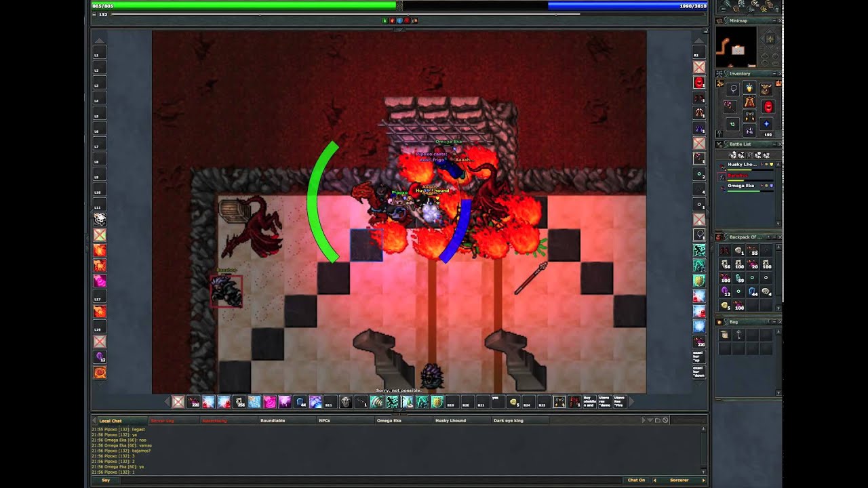Collapse the Minimap panel
This screenshot has height=488, width=868.
pos(776,21)
